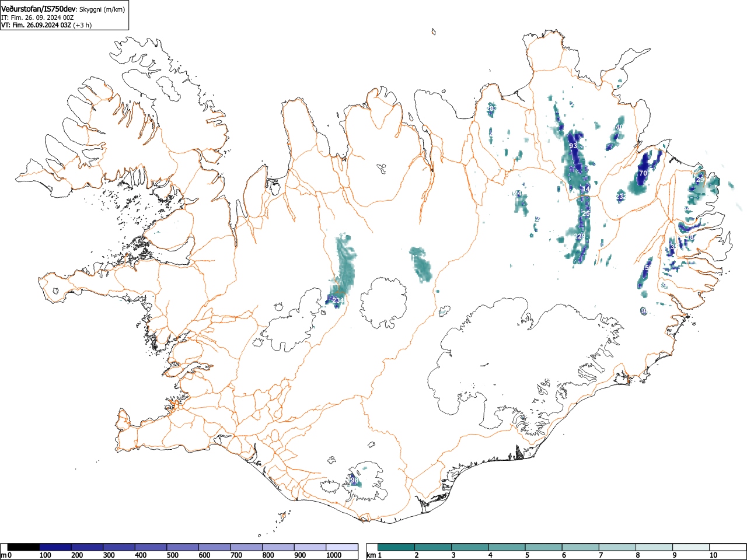Select the 200–300 m legend swatch
747x560 pixels.
88,547
